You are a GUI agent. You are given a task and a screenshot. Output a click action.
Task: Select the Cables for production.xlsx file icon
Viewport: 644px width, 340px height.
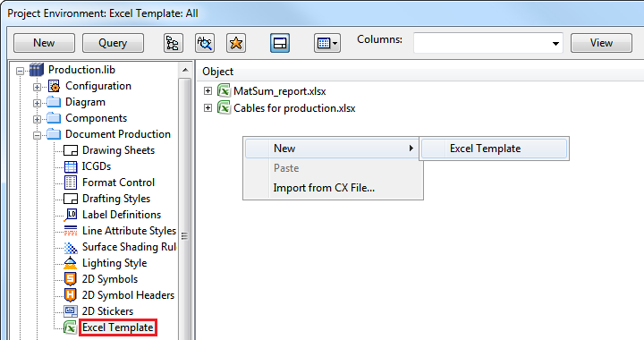tap(224, 108)
